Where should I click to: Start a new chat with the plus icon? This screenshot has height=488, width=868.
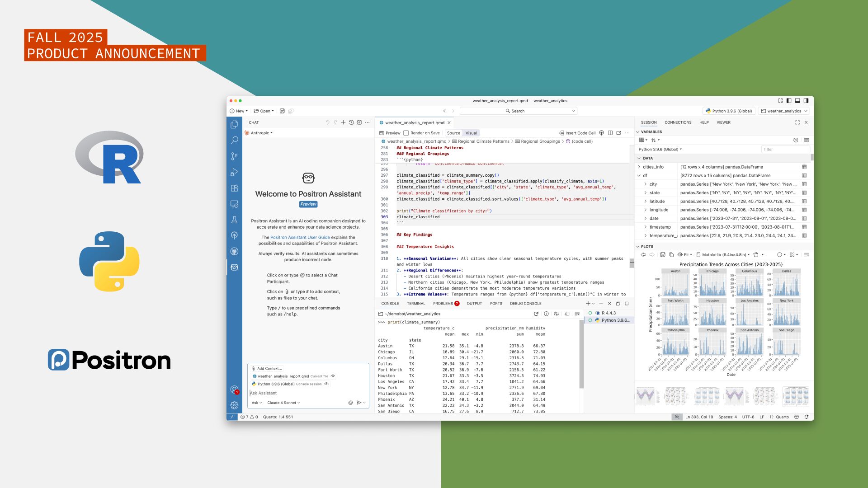pos(343,122)
